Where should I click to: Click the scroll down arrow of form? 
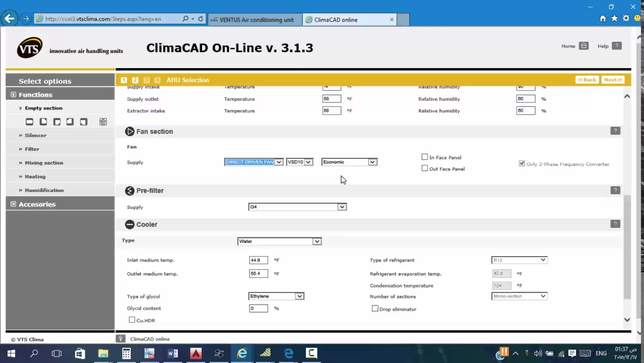[627, 320]
